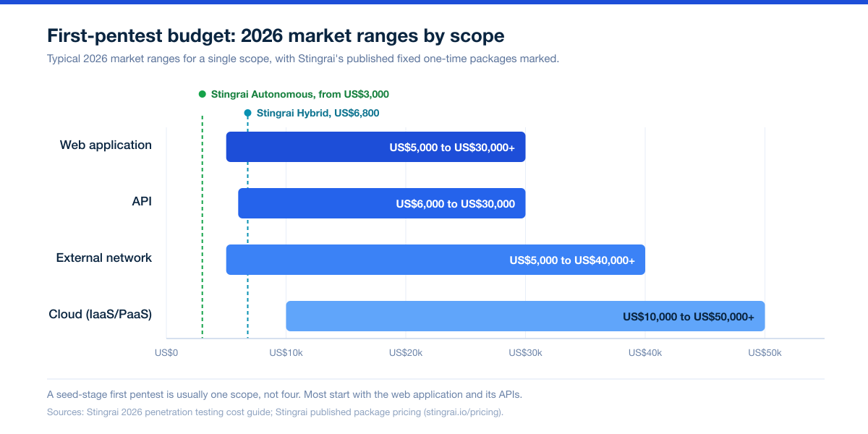Click the green Stingrai Autonomous legend dot
Image resolution: width=868 pixels, height=434 pixels.
[x=203, y=94]
